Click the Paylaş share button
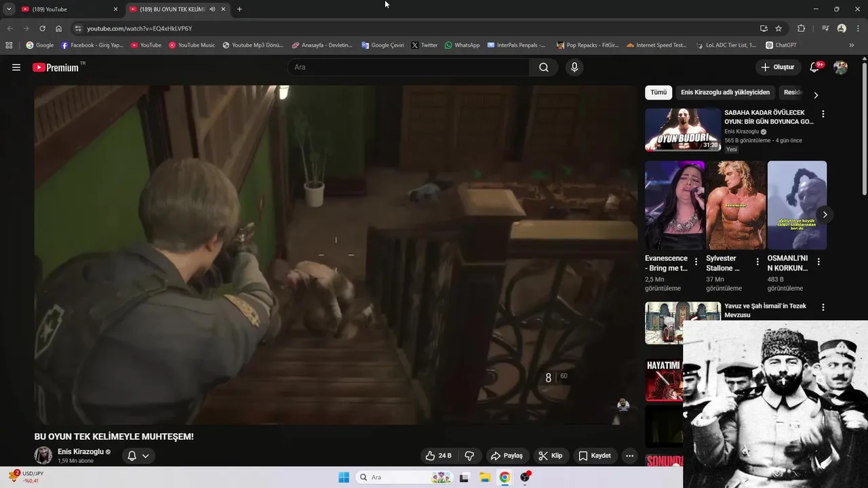The height and width of the screenshot is (488, 868). point(507,455)
